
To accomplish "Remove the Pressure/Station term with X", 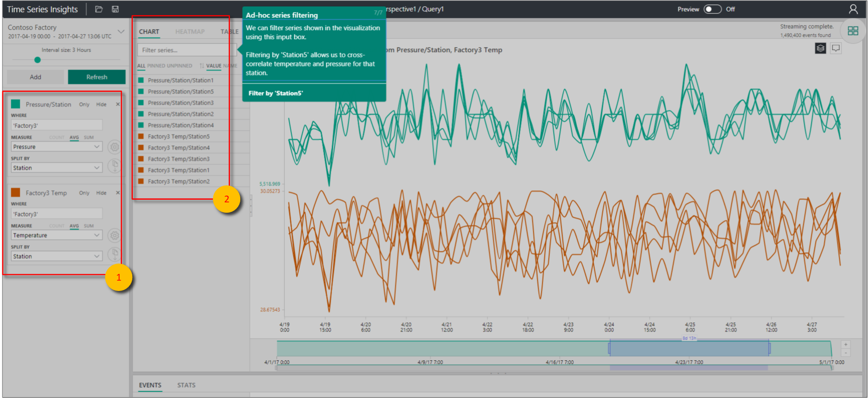I will [x=118, y=104].
